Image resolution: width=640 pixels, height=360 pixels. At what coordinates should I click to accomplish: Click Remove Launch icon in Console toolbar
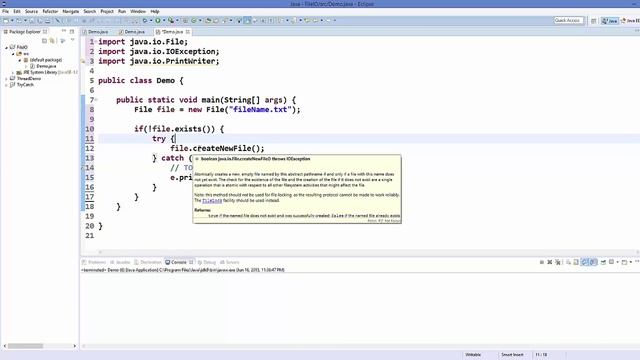(549, 262)
